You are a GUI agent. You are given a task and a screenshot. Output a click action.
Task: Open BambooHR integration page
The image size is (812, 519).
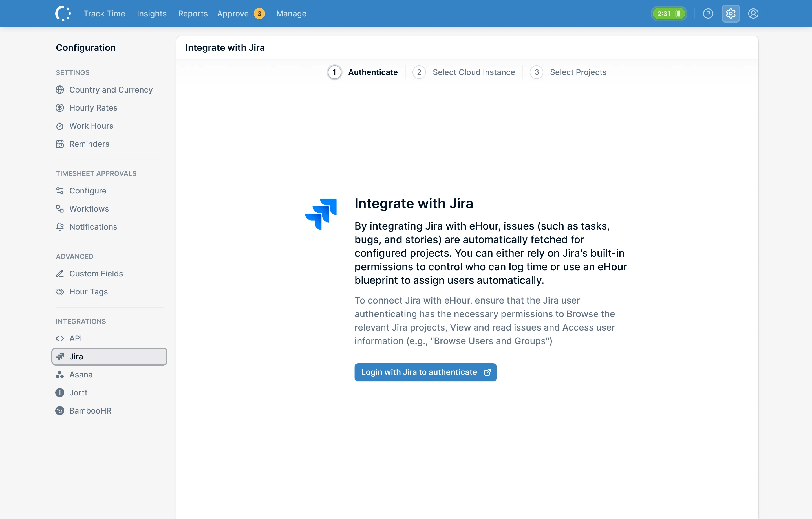coord(109,411)
